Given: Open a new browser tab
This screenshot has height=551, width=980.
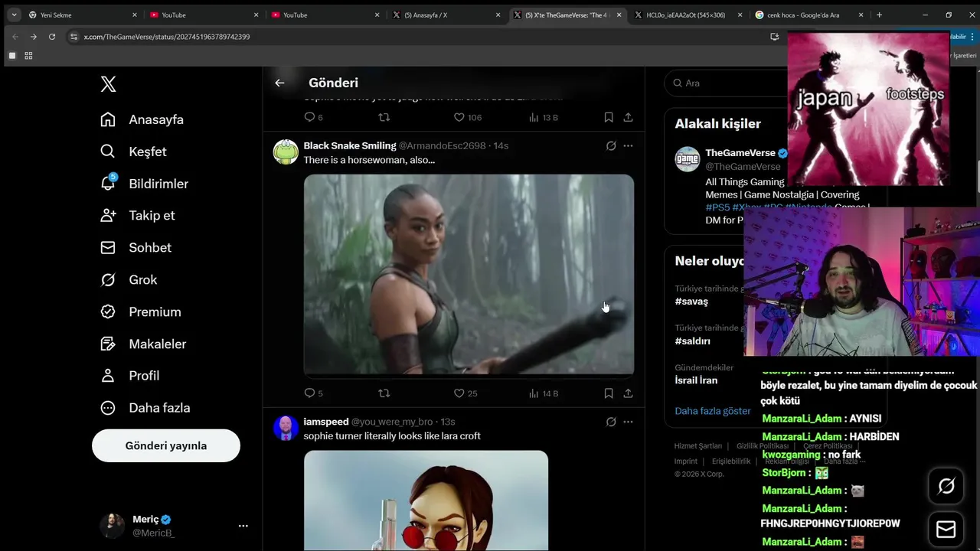Looking at the screenshot, I should click(x=879, y=15).
